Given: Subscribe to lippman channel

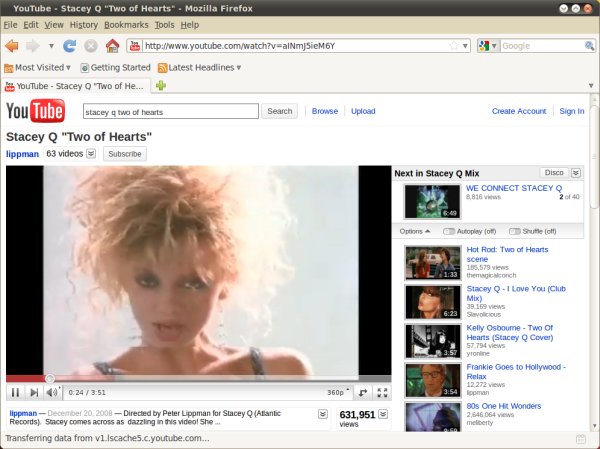Looking at the screenshot, I should tap(125, 154).
